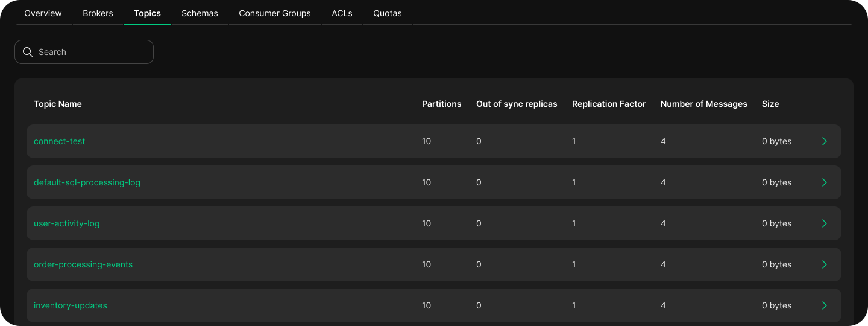
Task: Open user-activity-log details via chevron arrow
Action: click(x=825, y=223)
